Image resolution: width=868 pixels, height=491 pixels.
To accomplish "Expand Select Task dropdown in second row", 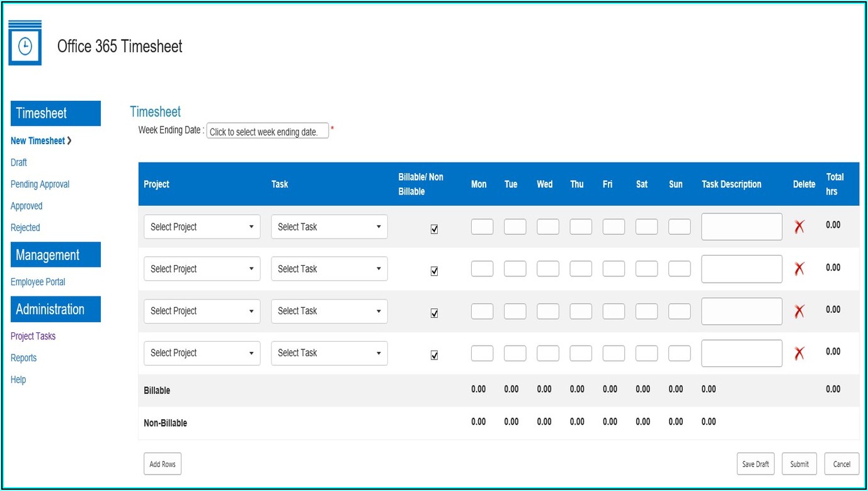I will point(329,269).
